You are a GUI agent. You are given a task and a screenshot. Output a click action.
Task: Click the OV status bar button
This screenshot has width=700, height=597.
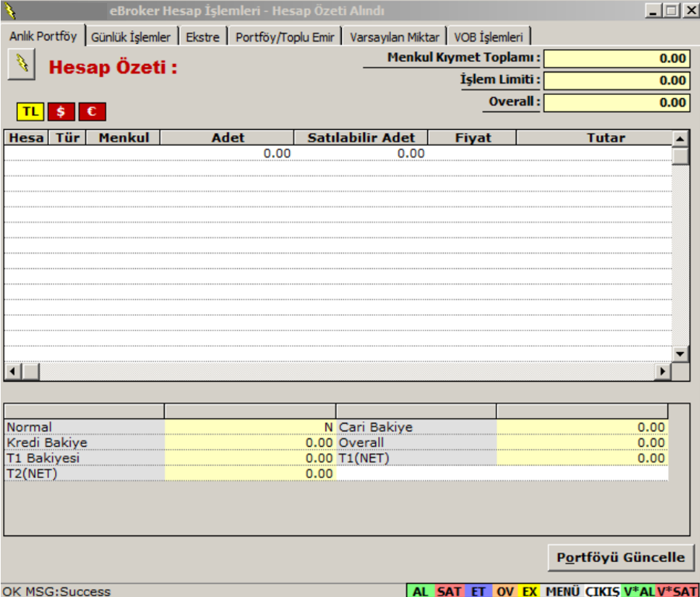(x=505, y=591)
